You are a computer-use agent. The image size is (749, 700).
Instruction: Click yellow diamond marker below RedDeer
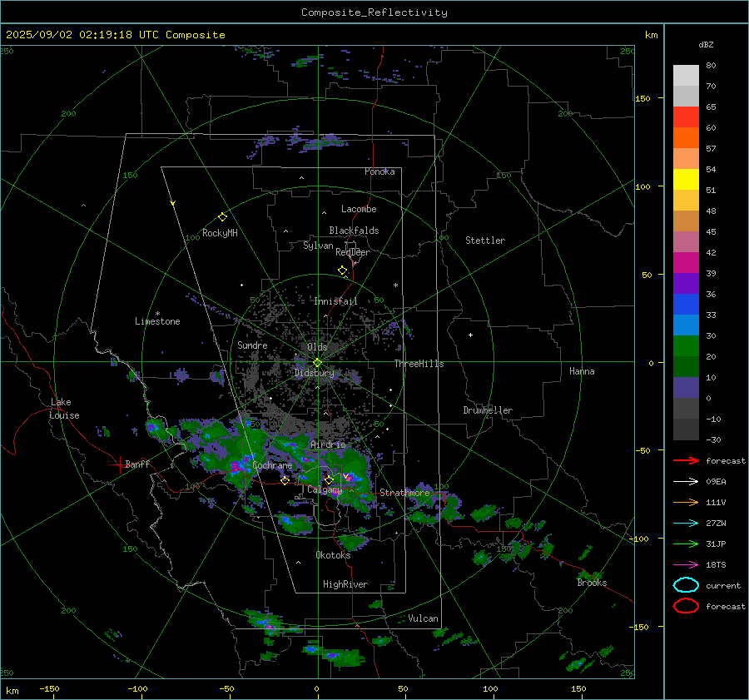pos(343,271)
